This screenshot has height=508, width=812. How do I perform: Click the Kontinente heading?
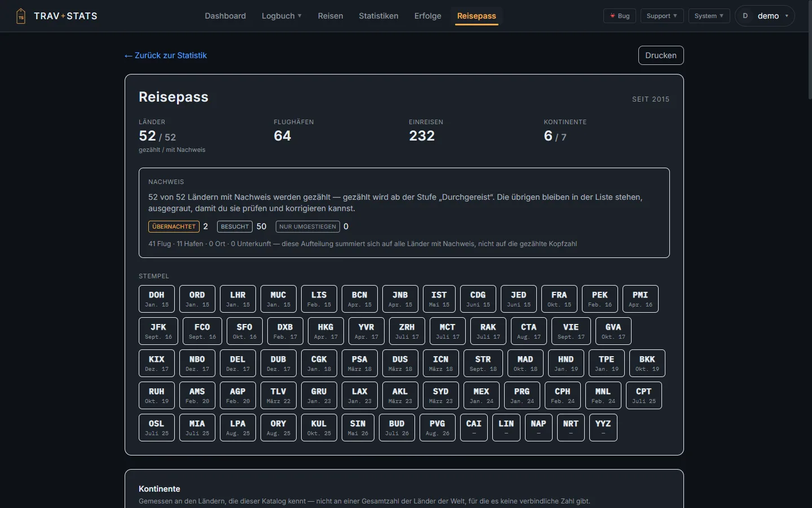(160, 489)
